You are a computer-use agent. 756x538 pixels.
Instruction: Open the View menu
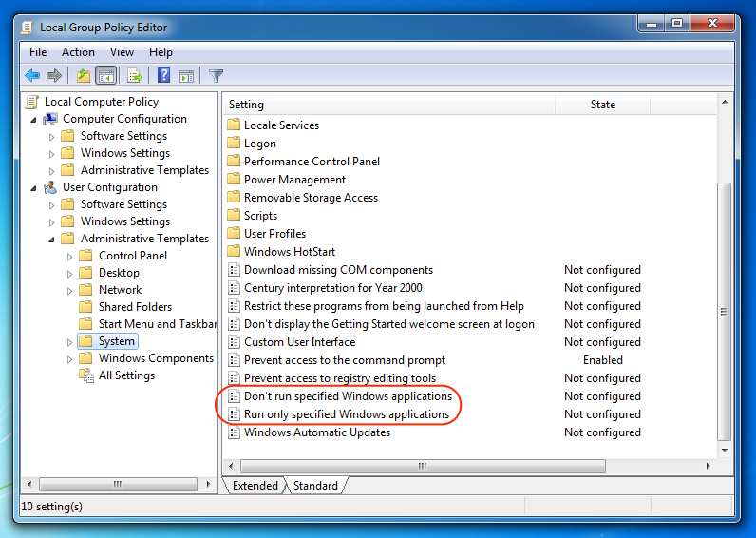pos(122,52)
